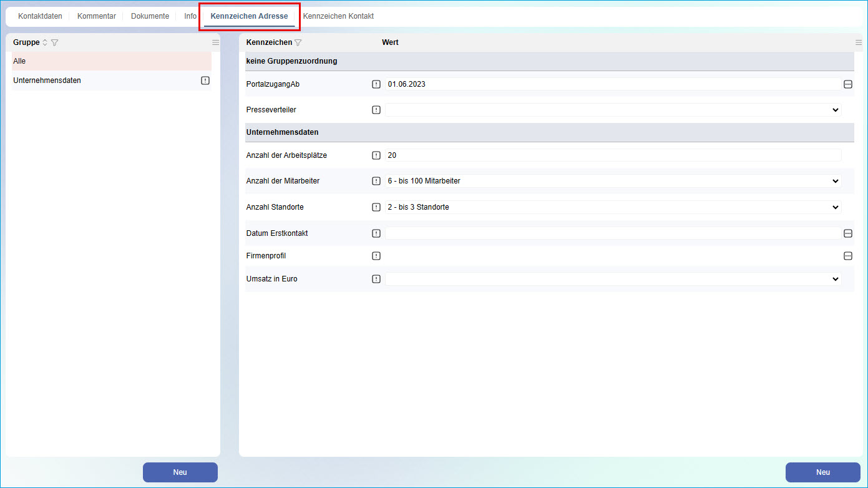Viewport: 868px width, 488px height.
Task: Select the Kennzeichen Adresse tab
Action: [249, 16]
